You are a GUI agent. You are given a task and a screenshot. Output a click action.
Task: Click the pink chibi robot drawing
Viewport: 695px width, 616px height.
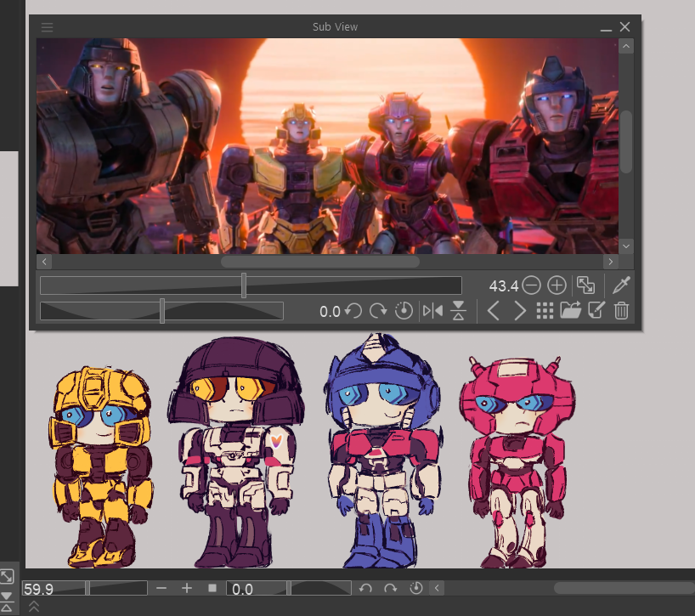[517, 462]
